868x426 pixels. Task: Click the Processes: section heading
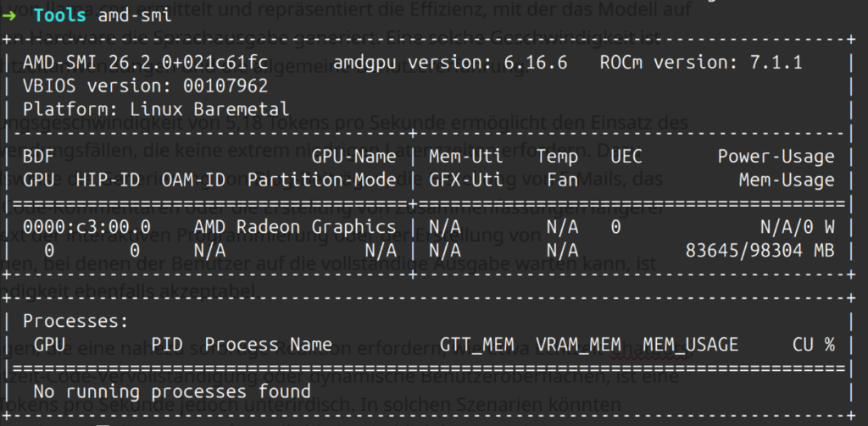click(75, 322)
